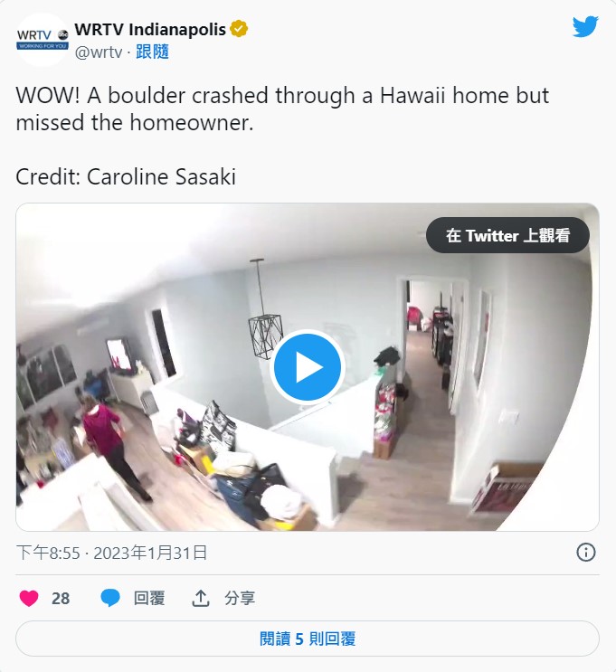The height and width of the screenshot is (672, 616).
Task: Click the Credit: Caroline Sasaki line
Action: [126, 176]
